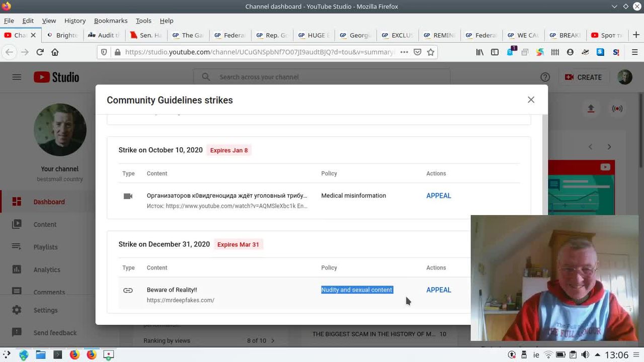Click the YouTube Studio logo

[x=56, y=77]
